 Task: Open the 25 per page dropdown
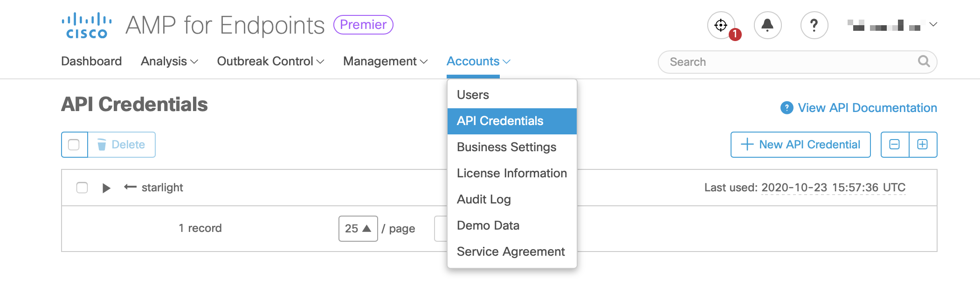coord(358,229)
